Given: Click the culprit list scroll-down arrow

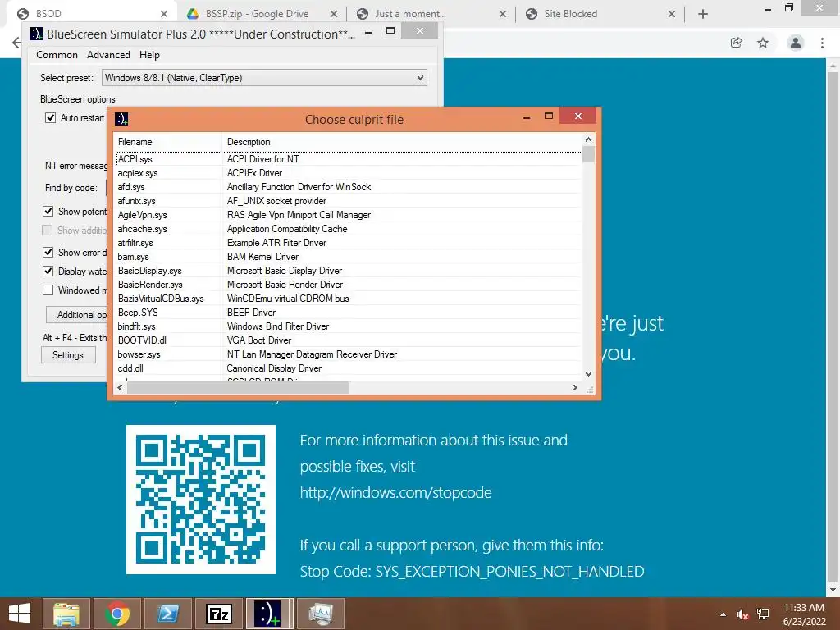Looking at the screenshot, I should 588,374.
